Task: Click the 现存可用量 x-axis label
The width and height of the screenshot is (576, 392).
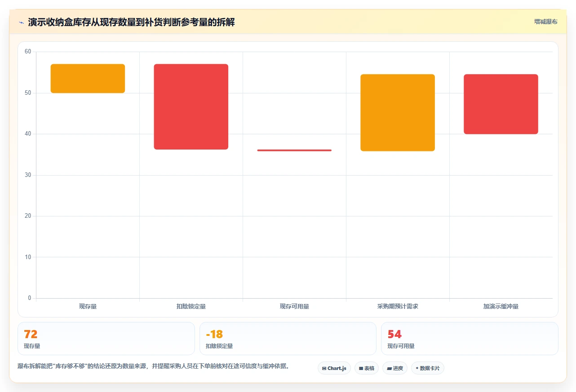Action: tap(294, 307)
